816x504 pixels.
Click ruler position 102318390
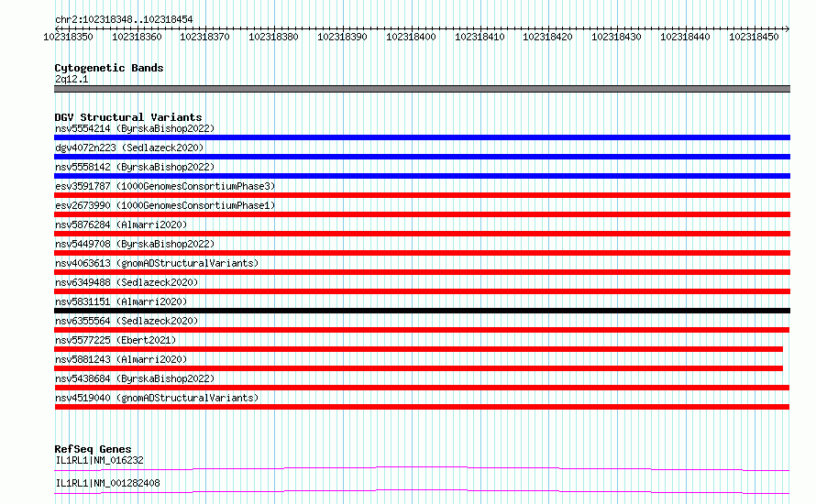pos(342,37)
